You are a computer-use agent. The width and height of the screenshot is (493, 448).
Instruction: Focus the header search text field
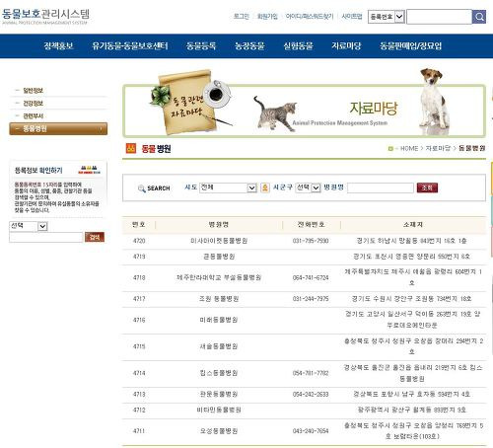(439, 17)
